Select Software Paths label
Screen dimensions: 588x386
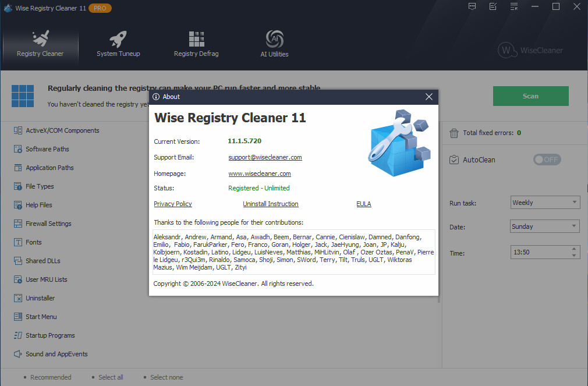(x=47, y=149)
